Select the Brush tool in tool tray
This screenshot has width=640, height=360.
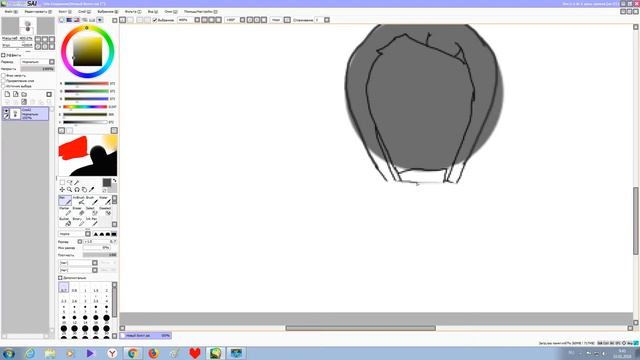92,200
